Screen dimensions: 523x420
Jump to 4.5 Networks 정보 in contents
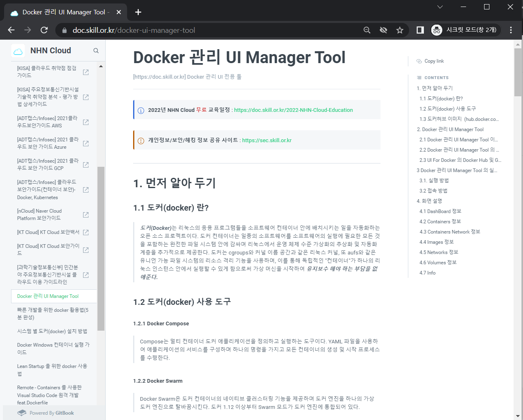pyautogui.click(x=439, y=252)
